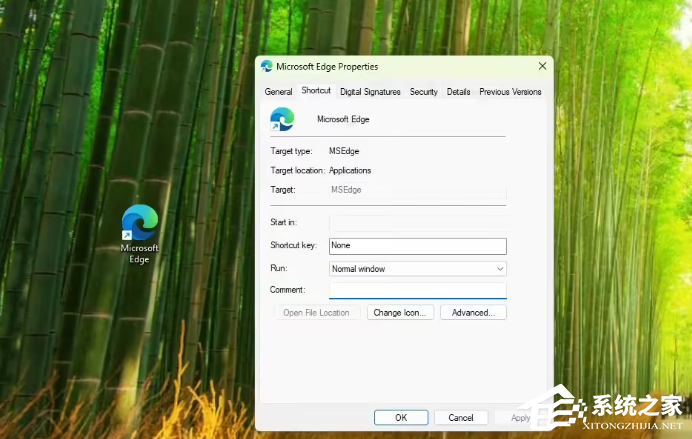This screenshot has width=692, height=439.
Task: Click the Start in field
Action: point(417,223)
